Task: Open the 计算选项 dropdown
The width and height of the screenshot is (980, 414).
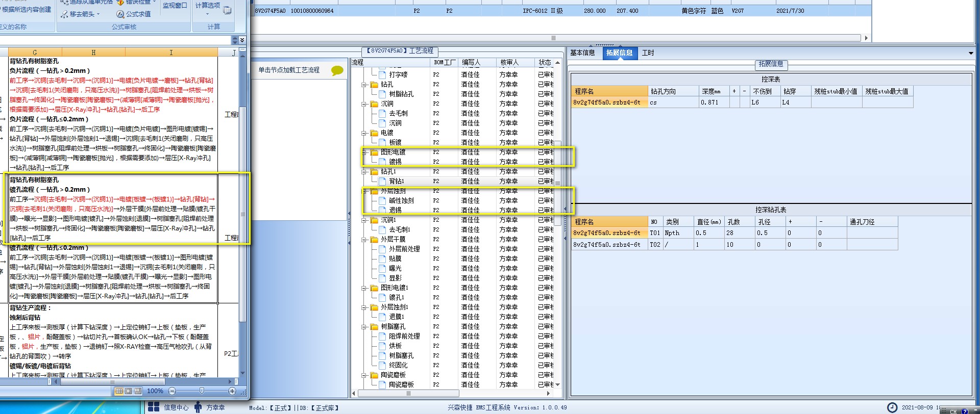Action: (208, 9)
